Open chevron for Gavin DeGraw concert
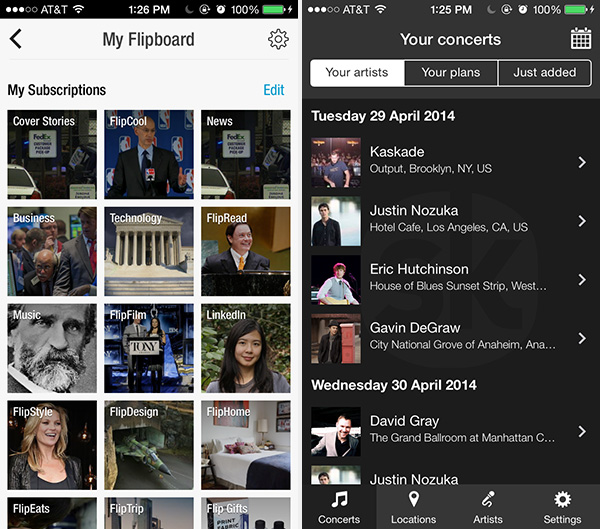The image size is (600, 529). coord(582,338)
